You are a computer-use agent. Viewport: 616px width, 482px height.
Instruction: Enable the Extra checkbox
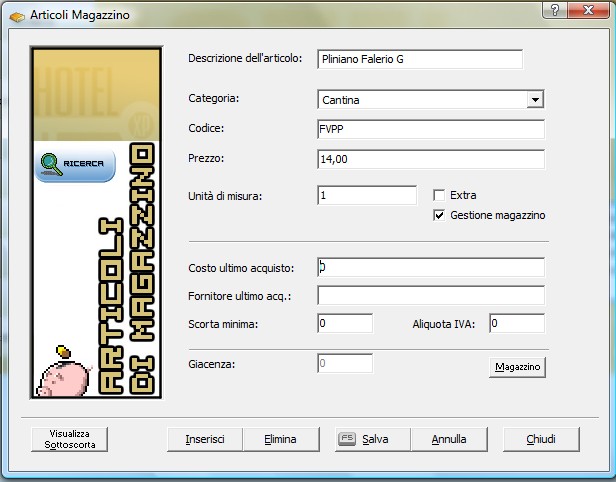[x=439, y=195]
